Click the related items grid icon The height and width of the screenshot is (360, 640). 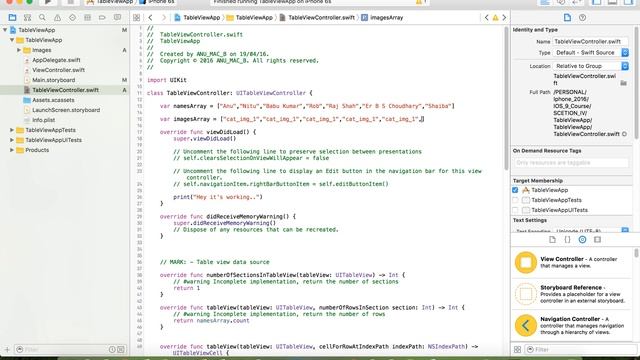pyautogui.click(x=136, y=18)
